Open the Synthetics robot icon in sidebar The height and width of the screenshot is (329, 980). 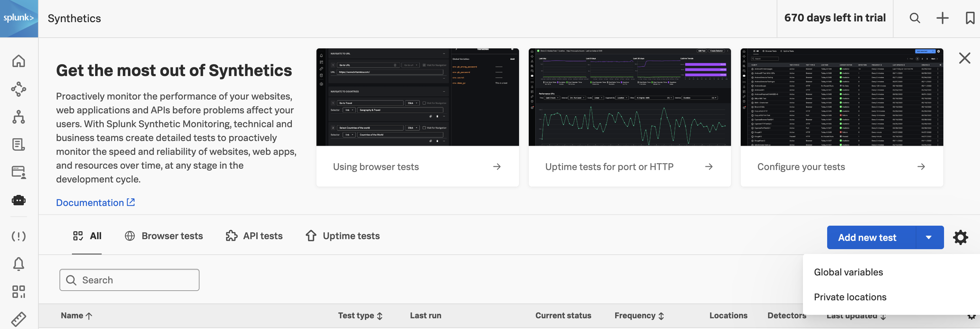19,200
